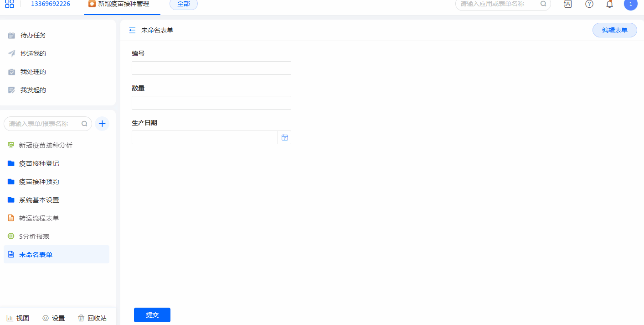The height and width of the screenshot is (325, 644).
Task: Select the 全部 tab pill
Action: [183, 4]
